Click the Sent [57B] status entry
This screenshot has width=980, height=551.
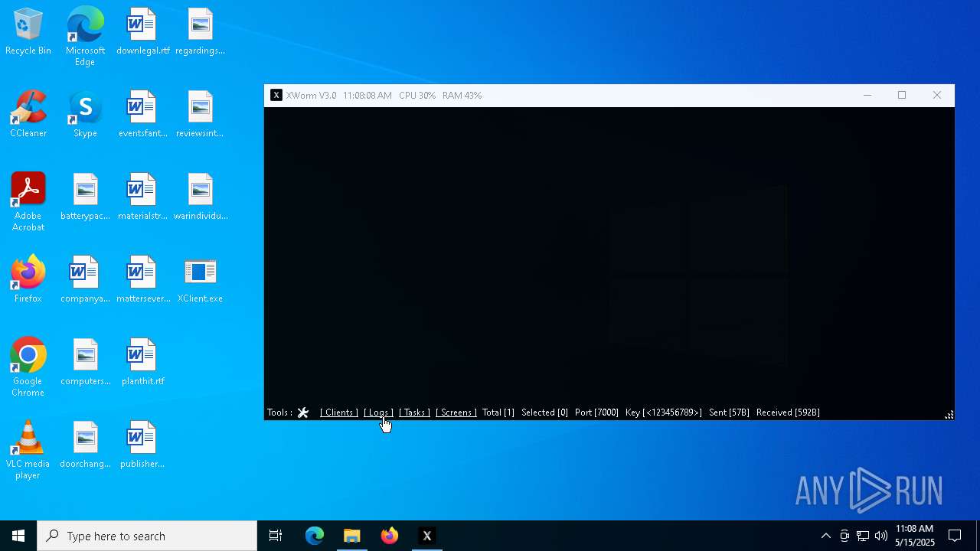pyautogui.click(x=729, y=412)
